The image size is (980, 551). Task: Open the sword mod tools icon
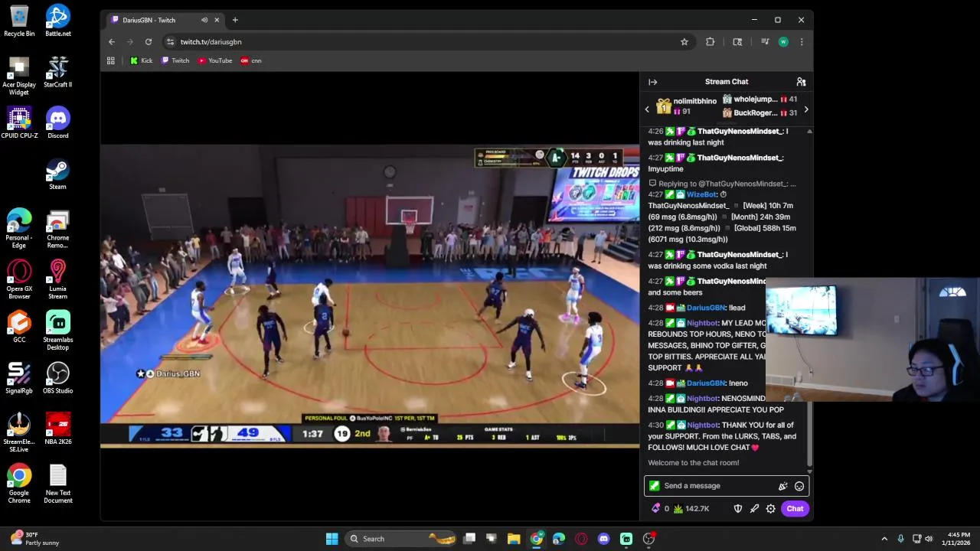tap(754, 508)
